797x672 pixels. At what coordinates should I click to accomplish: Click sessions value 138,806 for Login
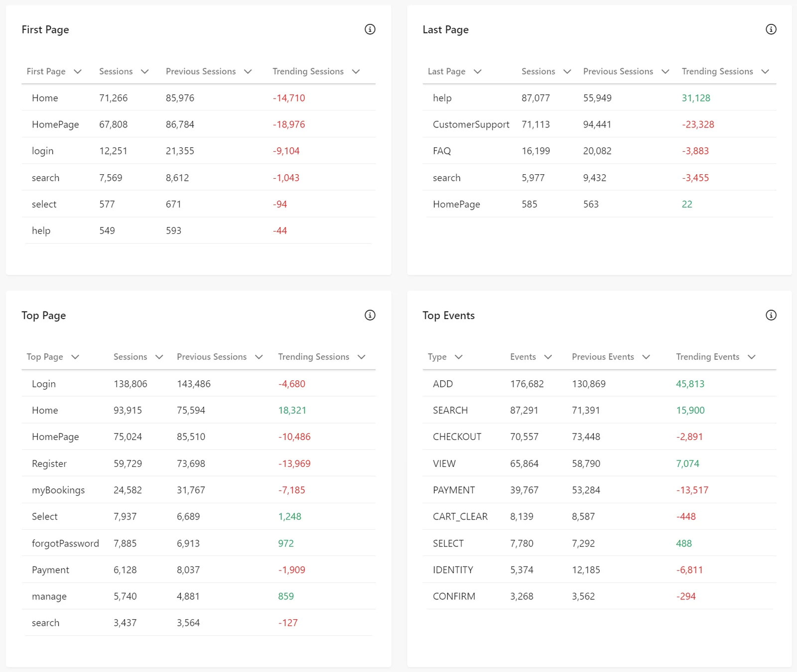(131, 384)
